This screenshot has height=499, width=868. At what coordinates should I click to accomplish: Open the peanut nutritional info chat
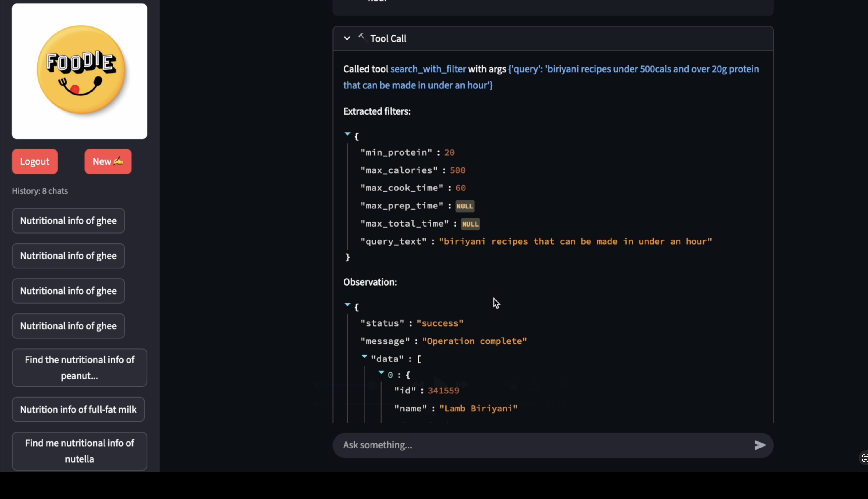coord(79,367)
